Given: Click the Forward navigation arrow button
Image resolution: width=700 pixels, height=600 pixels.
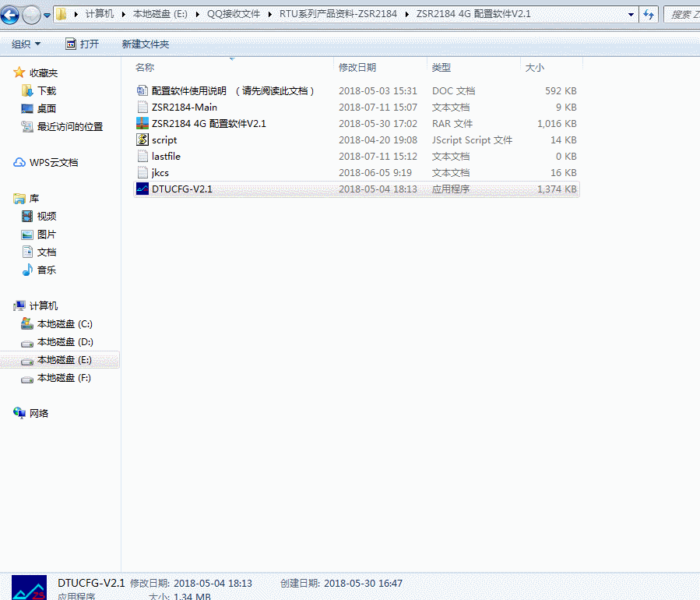Looking at the screenshot, I should [31, 15].
